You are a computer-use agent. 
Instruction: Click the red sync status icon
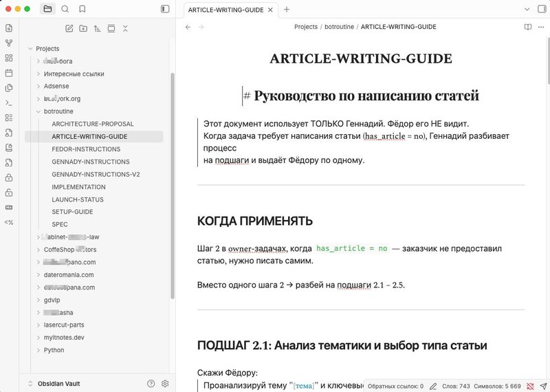click(530, 386)
